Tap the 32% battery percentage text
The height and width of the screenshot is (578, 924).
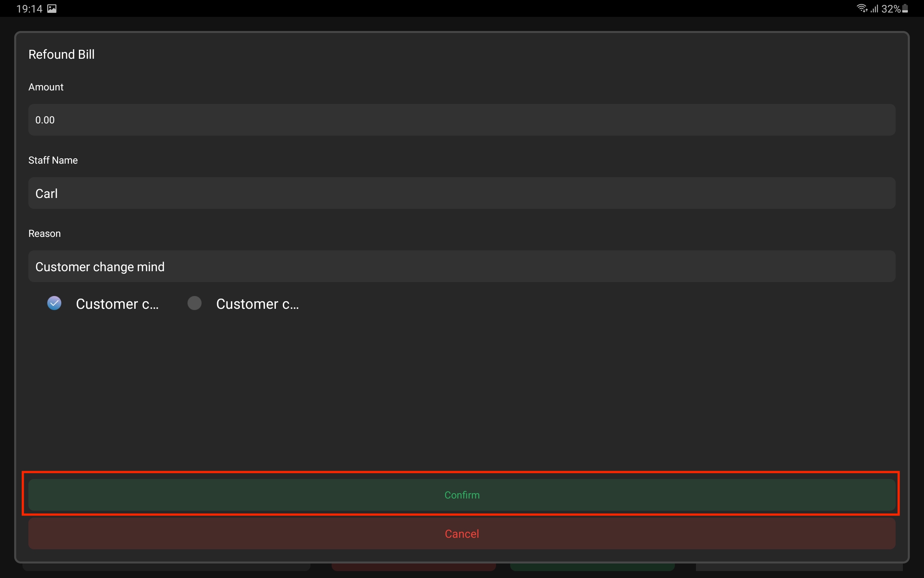coord(890,9)
